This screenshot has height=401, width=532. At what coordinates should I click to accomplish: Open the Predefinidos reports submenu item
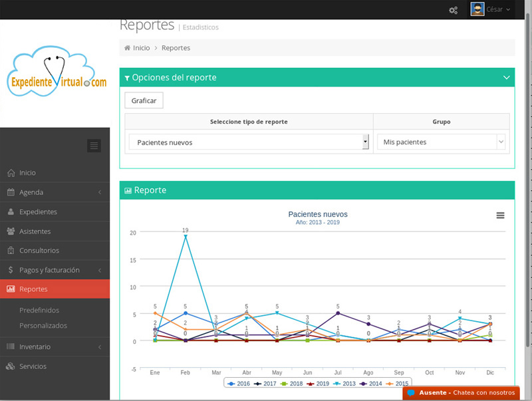(39, 310)
